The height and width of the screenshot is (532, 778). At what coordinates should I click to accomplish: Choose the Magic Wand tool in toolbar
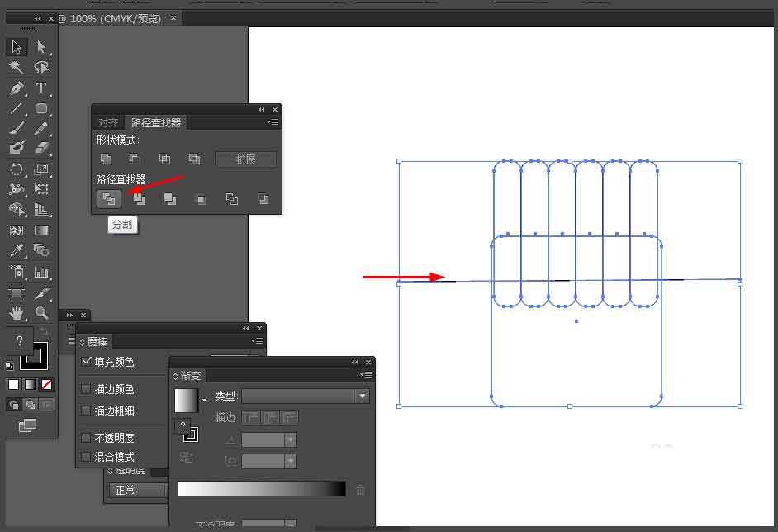tap(17, 67)
